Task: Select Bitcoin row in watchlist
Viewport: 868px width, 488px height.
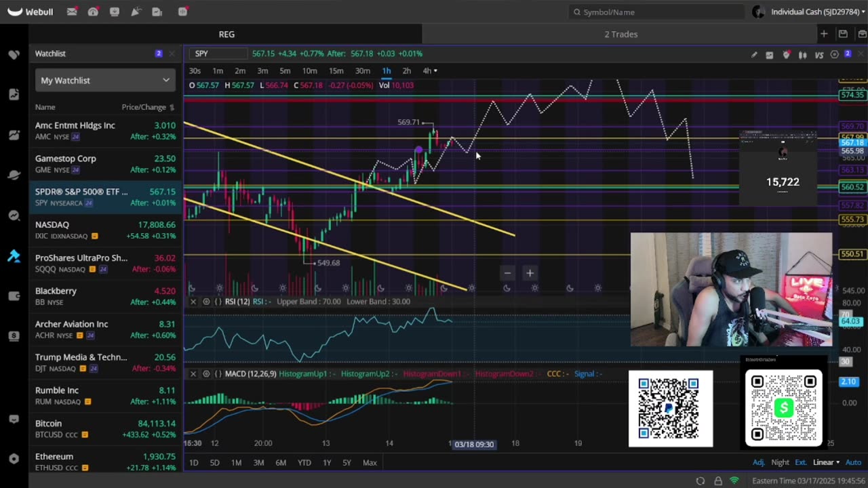Action: pos(105,429)
